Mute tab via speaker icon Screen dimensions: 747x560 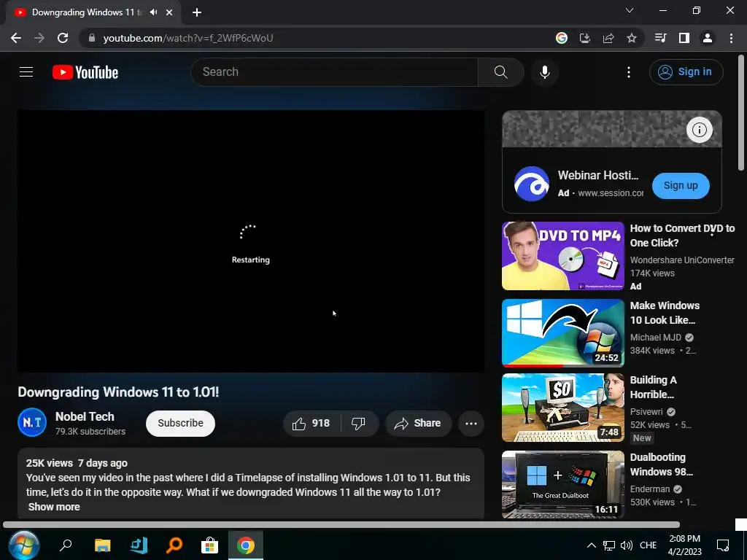pyautogui.click(x=153, y=12)
